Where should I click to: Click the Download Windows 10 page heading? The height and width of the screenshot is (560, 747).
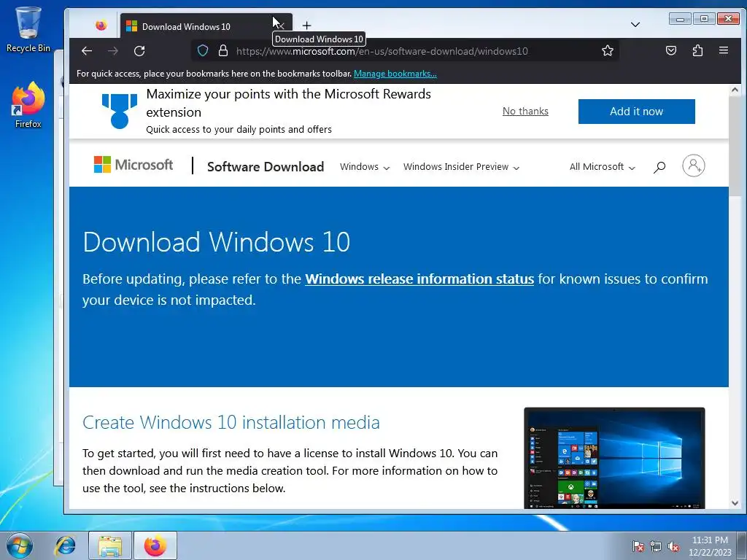click(x=216, y=242)
